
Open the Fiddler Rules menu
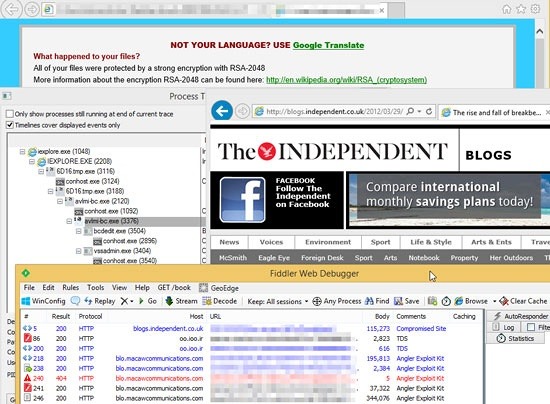click(x=71, y=288)
